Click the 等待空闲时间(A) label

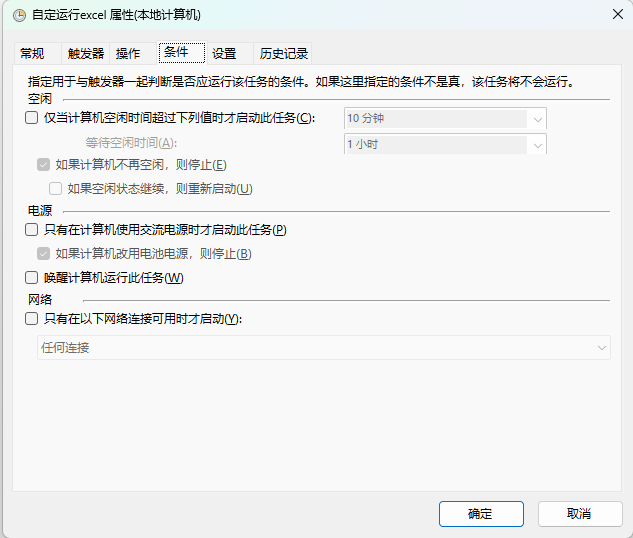coord(131,142)
